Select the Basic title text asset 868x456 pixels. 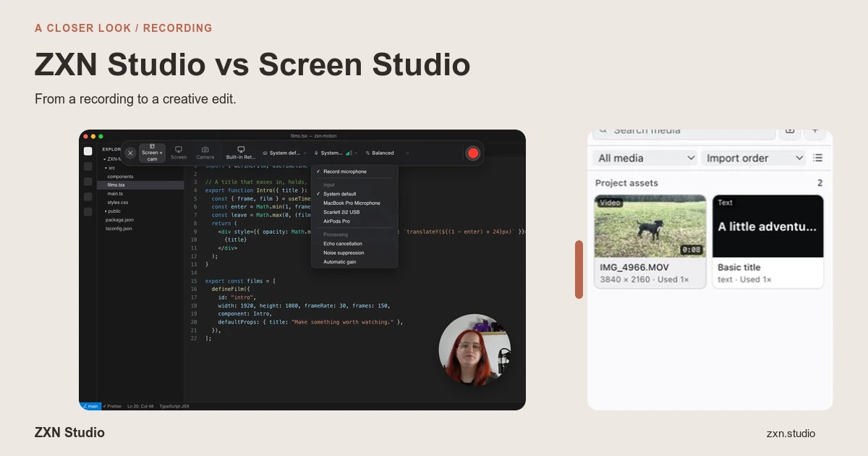(767, 242)
